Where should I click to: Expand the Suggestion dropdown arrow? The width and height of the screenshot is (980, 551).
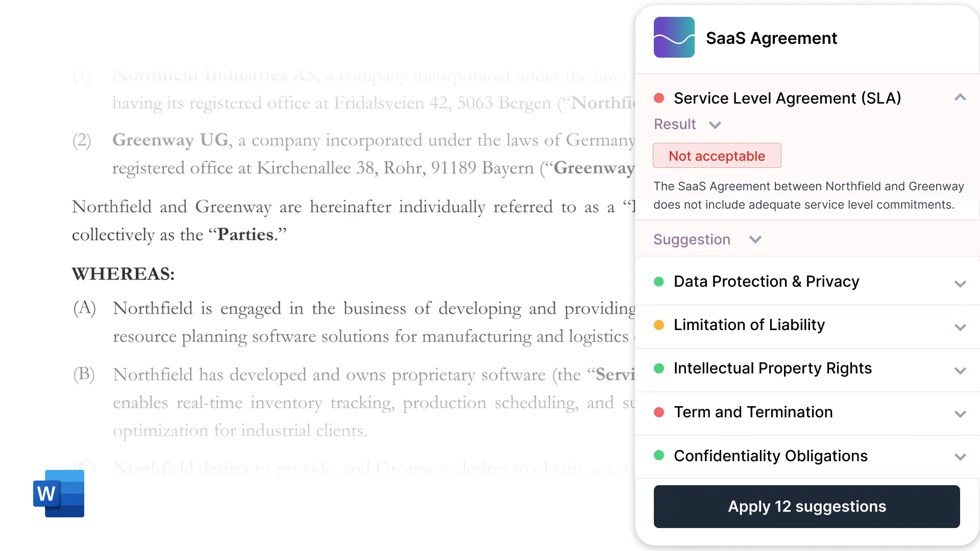point(755,239)
